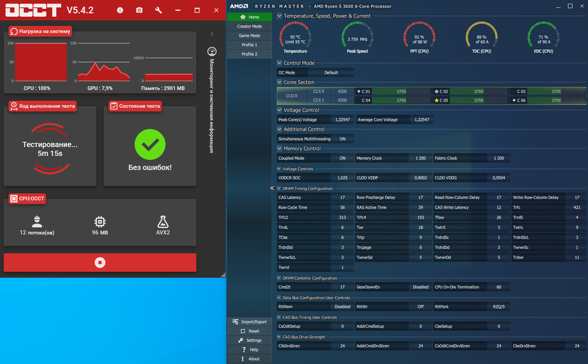Collapse the Cores Section header
The image size is (588, 364).
(x=280, y=82)
